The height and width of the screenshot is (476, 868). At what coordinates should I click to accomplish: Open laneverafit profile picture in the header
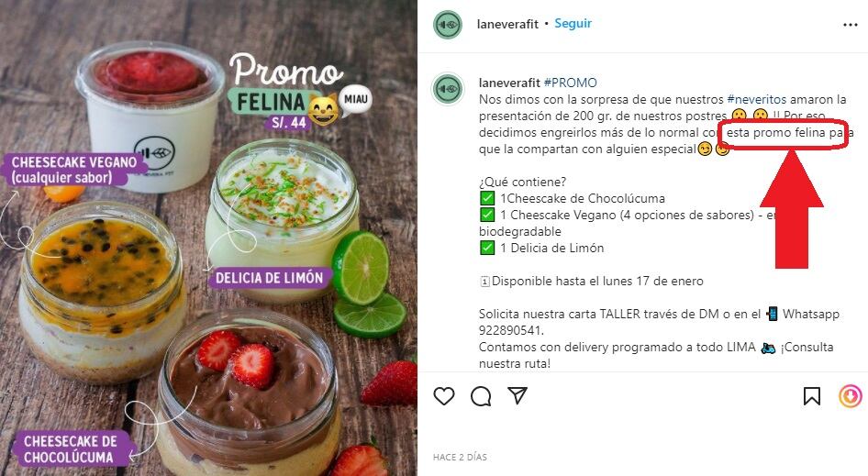(447, 25)
